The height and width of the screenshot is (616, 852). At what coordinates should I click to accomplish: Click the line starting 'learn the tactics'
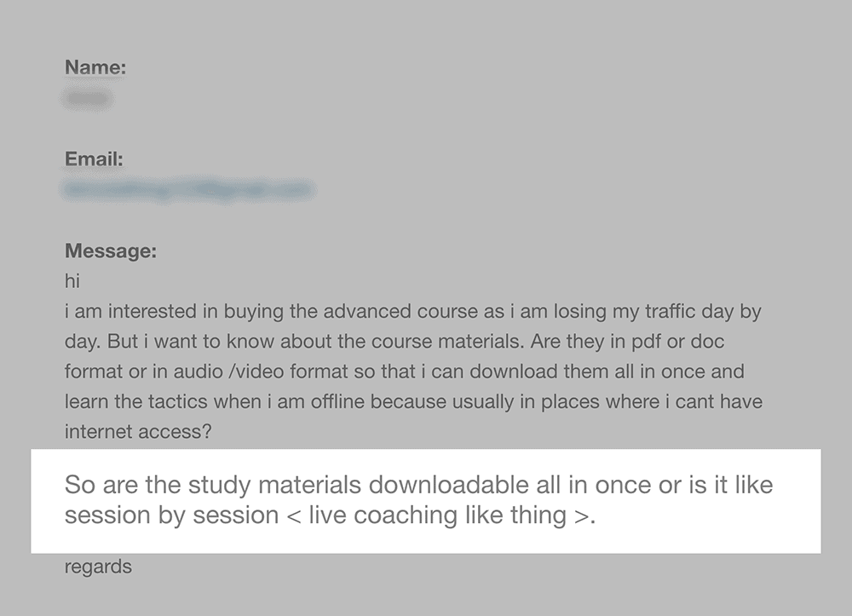click(413, 401)
